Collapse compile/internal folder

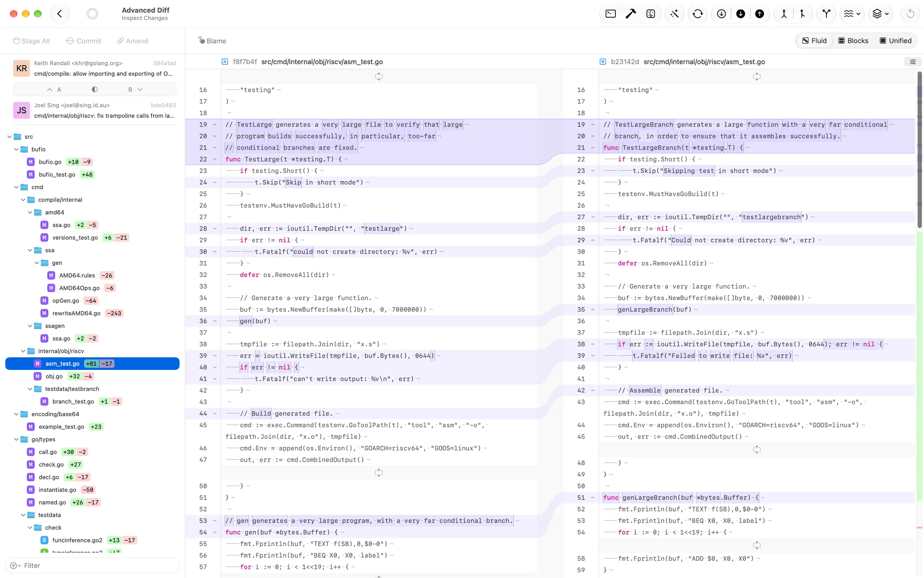click(23, 199)
